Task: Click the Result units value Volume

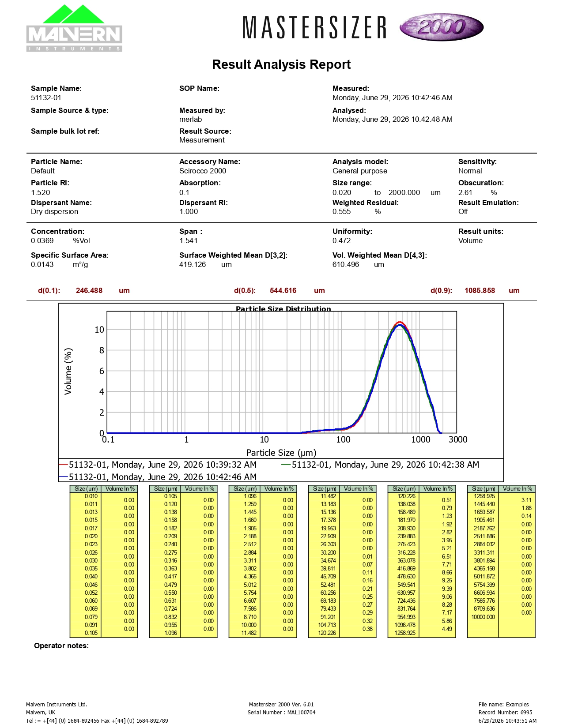Action: (x=470, y=240)
